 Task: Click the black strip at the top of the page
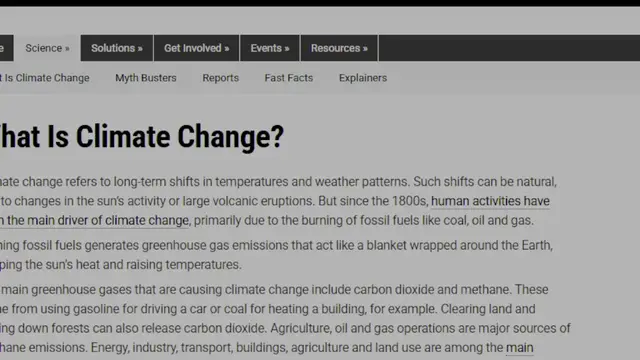click(320, 3)
